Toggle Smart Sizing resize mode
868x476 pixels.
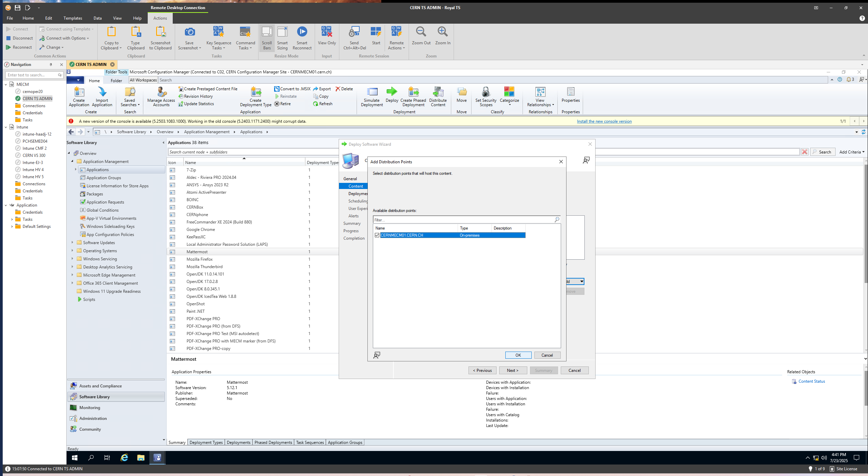click(282, 38)
